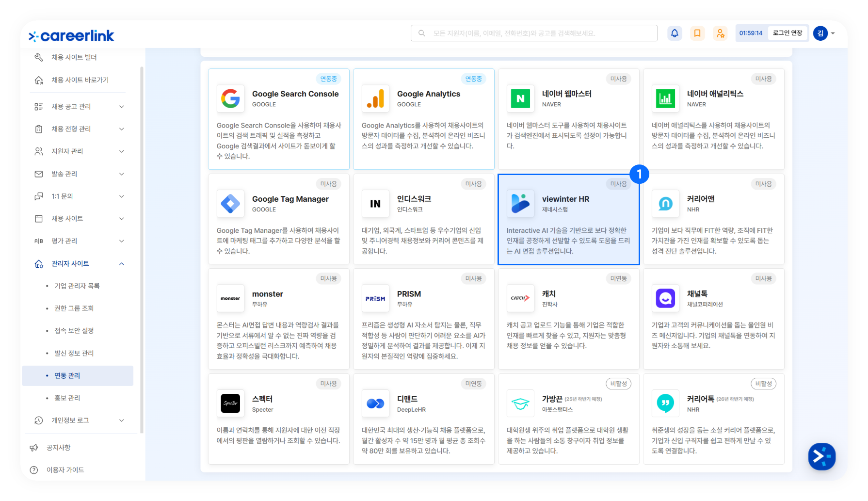Open 이용자 가이드 in sidebar
Screen dimensions: 868x501
(x=65, y=470)
